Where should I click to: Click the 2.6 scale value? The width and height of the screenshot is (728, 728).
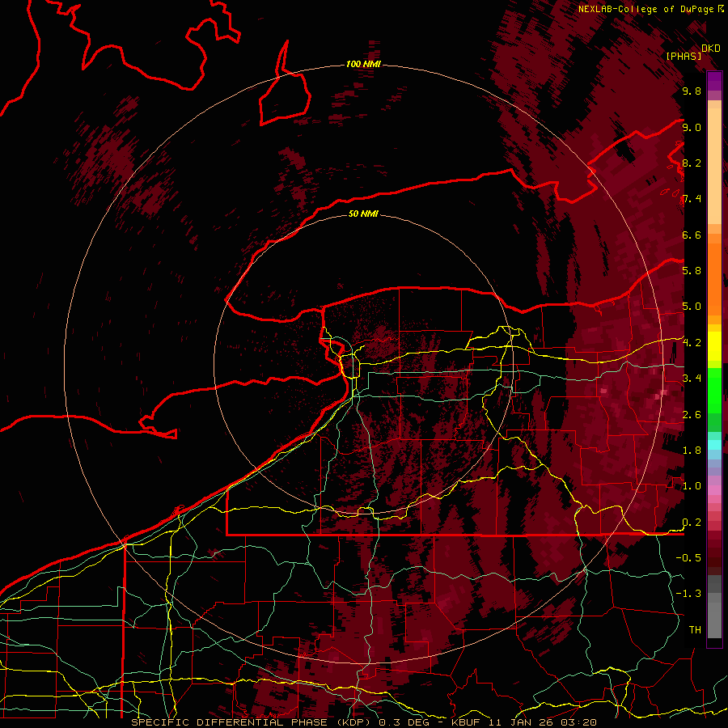click(692, 415)
